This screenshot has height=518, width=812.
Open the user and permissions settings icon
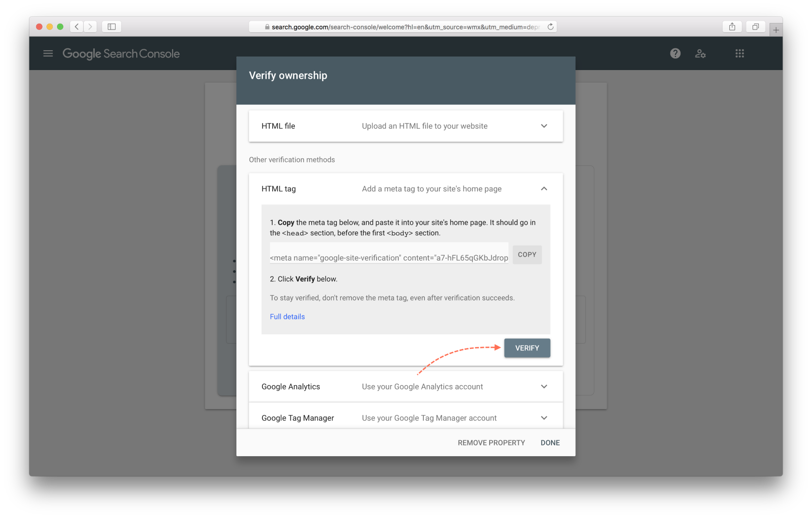tap(700, 54)
